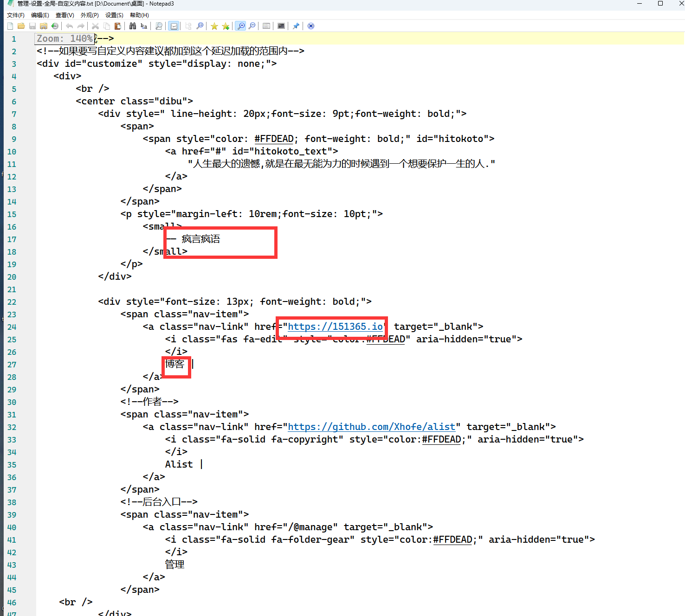Click the Paste clipboard icon

pyautogui.click(x=118, y=26)
